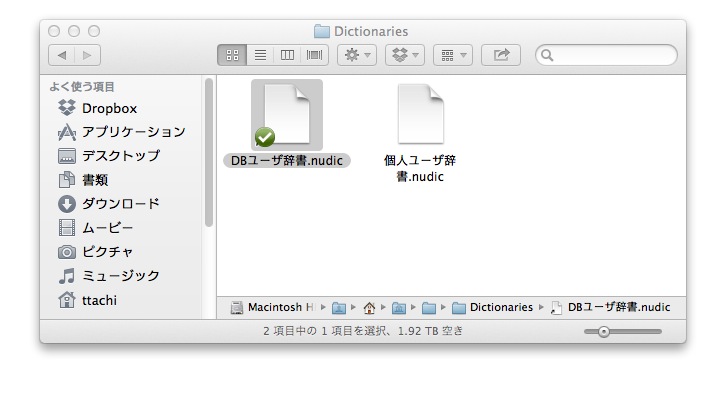Open the item arrangement dropdown
The width and height of the screenshot is (726, 403).
pyautogui.click(x=452, y=55)
